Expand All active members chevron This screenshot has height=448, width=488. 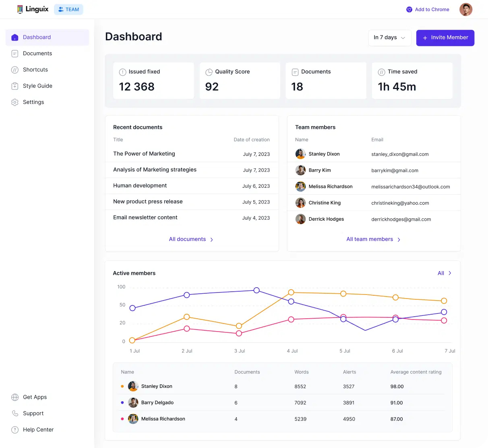(450, 273)
